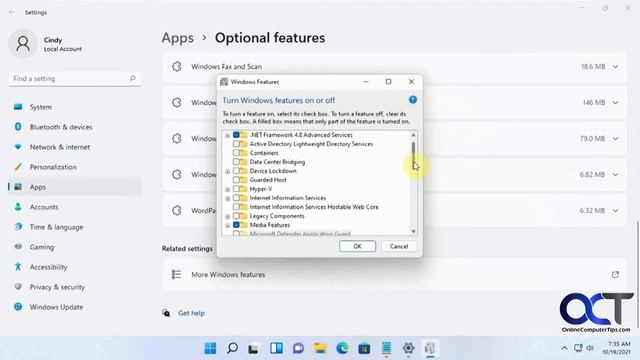Open Microsoft Store from taskbar
Image resolution: width=640 pixels, height=360 pixels.
[x=364, y=348]
